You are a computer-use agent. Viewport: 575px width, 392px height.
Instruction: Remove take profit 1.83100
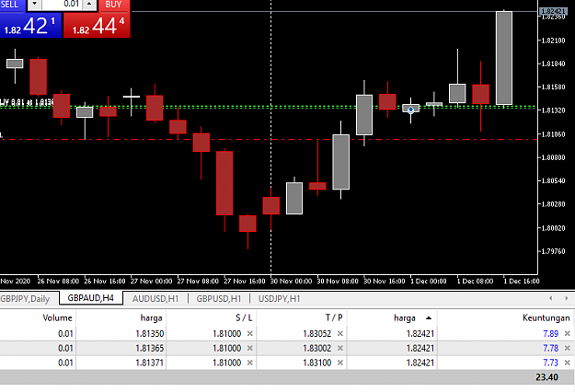340,363
